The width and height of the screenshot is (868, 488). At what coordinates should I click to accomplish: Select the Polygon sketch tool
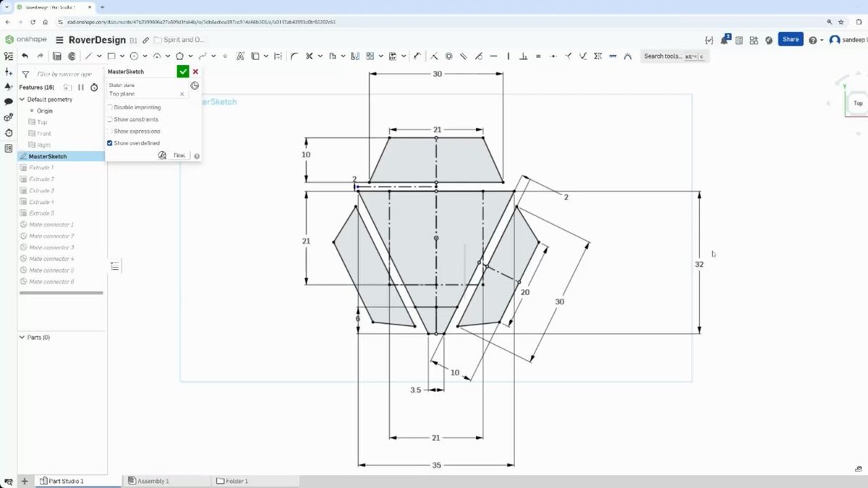(179, 56)
